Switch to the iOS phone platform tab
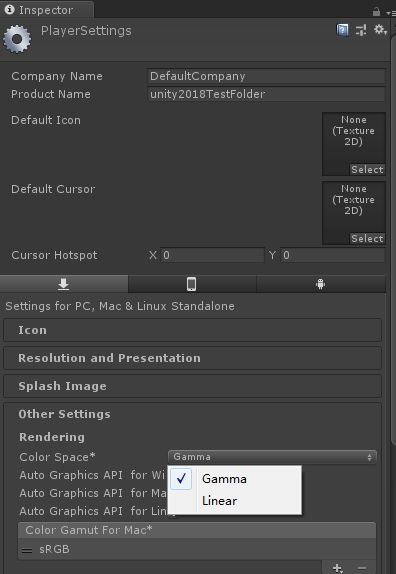396x574 pixels. click(x=192, y=284)
